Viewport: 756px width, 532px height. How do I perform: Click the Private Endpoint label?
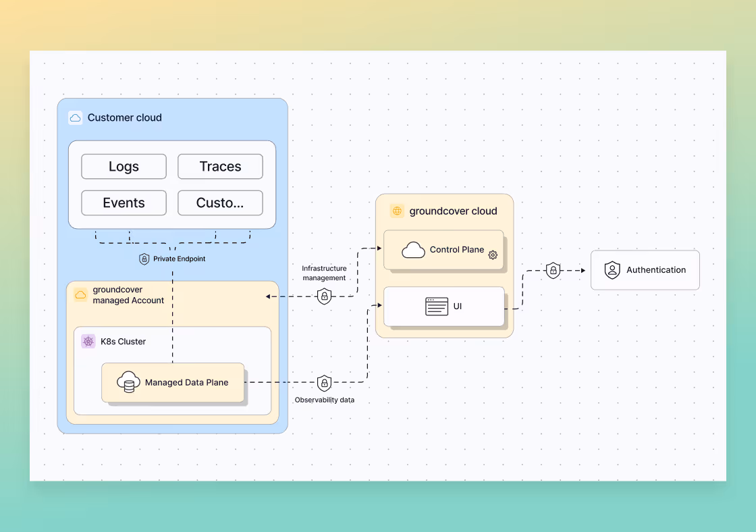(180, 259)
